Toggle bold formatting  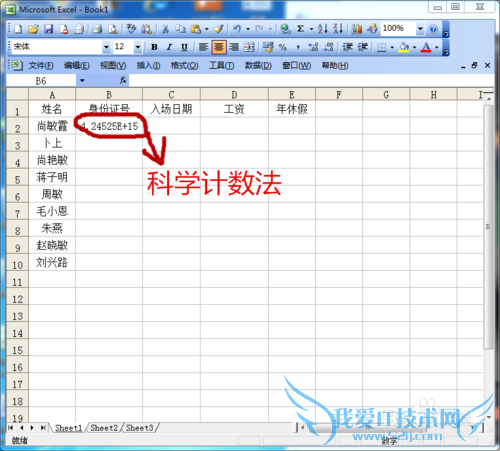tap(154, 47)
